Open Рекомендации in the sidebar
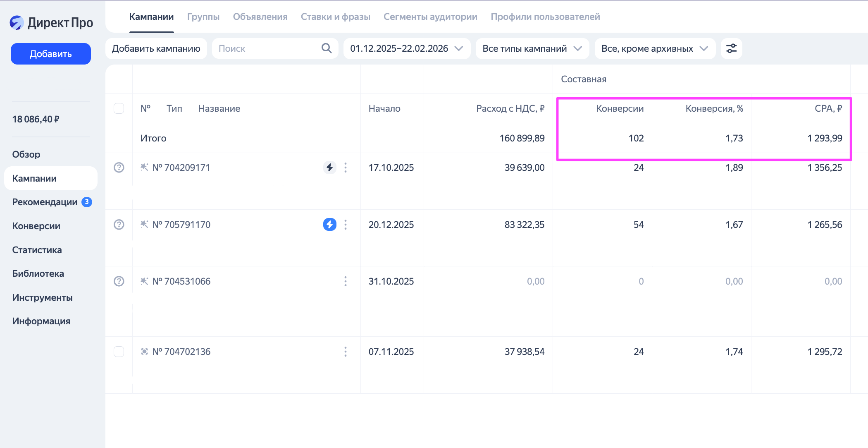868x448 pixels. tap(45, 202)
